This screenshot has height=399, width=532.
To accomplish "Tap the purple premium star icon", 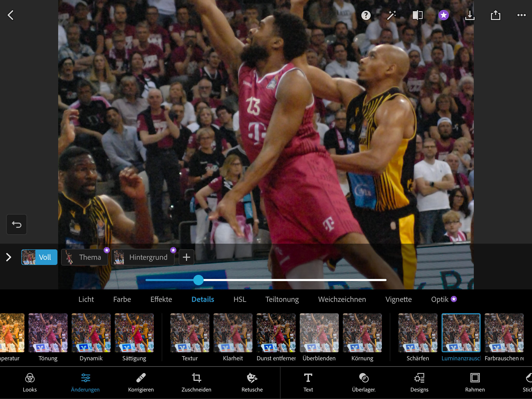I will pos(443,15).
